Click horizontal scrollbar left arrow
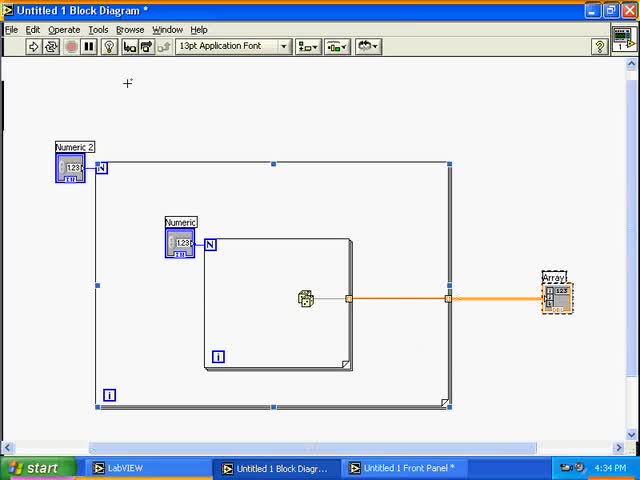This screenshot has width=640, height=480. coord(8,448)
